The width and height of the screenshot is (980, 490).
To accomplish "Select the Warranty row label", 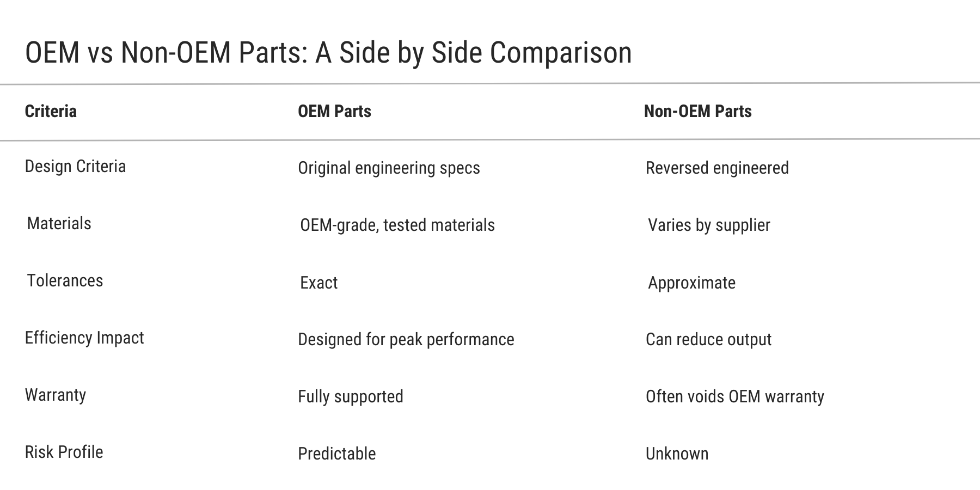I will point(56,395).
